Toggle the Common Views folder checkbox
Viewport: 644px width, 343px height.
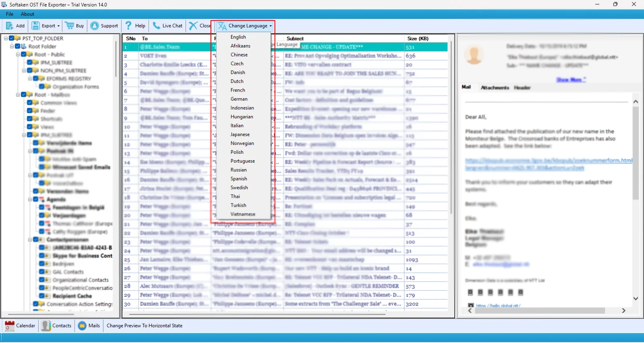point(30,103)
